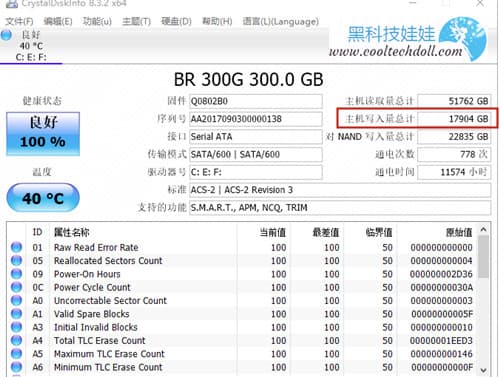Click the host reads value 51762 GB
Viewport: 500px width, 377px height.
454,101
